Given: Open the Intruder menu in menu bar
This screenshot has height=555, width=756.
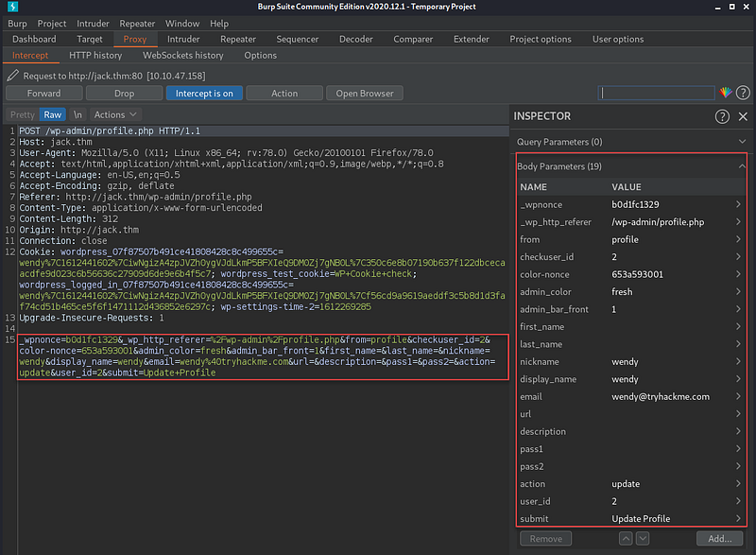Looking at the screenshot, I should (93, 23).
